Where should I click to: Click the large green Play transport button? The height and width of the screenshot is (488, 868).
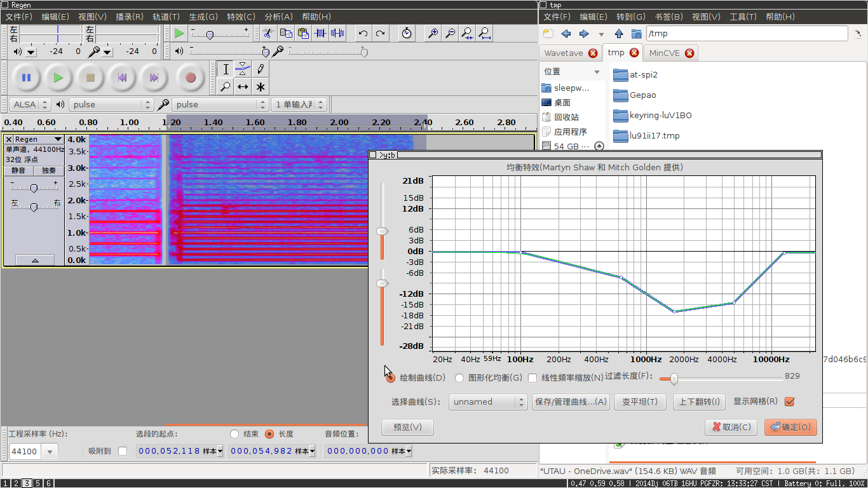click(58, 78)
